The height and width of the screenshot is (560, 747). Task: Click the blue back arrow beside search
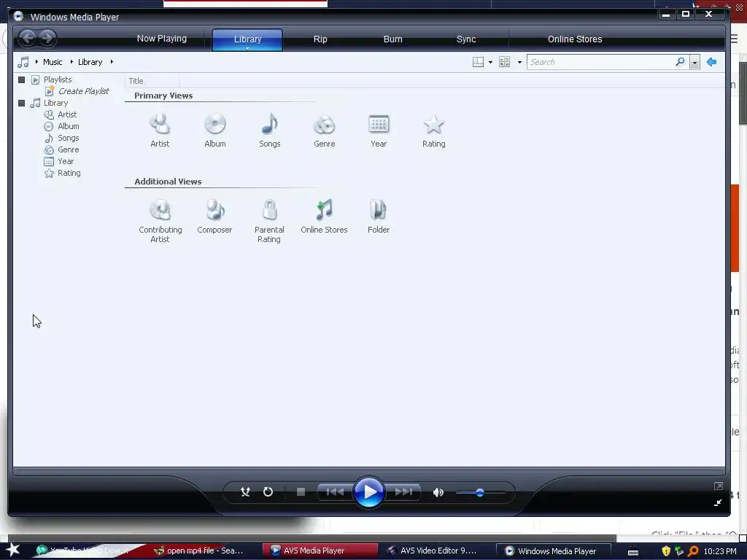coord(712,62)
